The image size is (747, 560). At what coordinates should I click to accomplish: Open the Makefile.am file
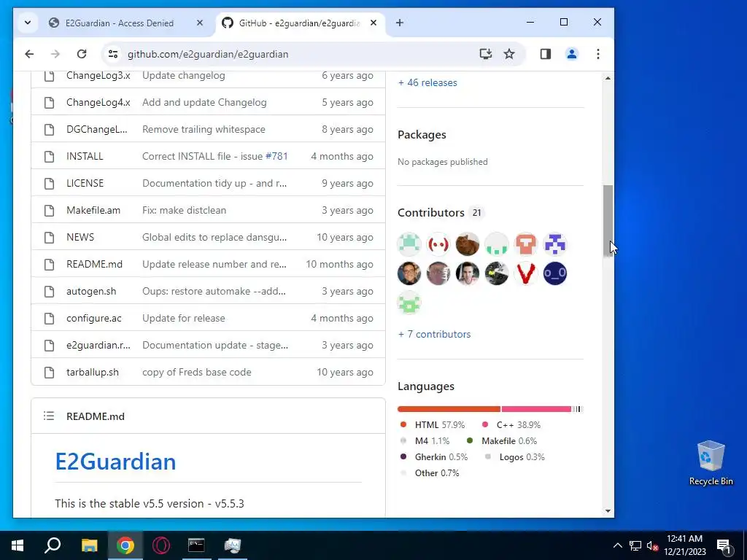click(93, 211)
